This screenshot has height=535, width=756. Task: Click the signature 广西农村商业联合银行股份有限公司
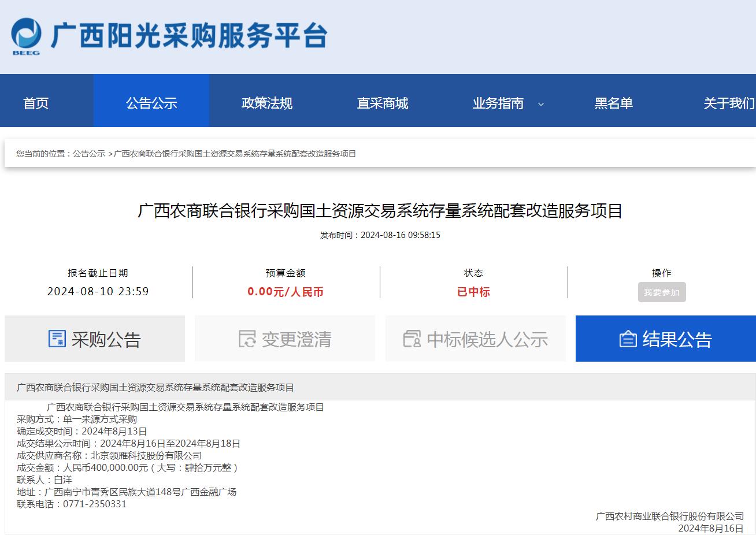coord(670,516)
